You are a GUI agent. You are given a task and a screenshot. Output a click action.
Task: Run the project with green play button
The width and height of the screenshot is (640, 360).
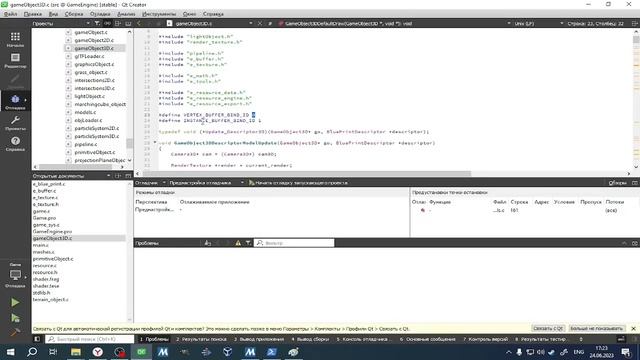15,302
